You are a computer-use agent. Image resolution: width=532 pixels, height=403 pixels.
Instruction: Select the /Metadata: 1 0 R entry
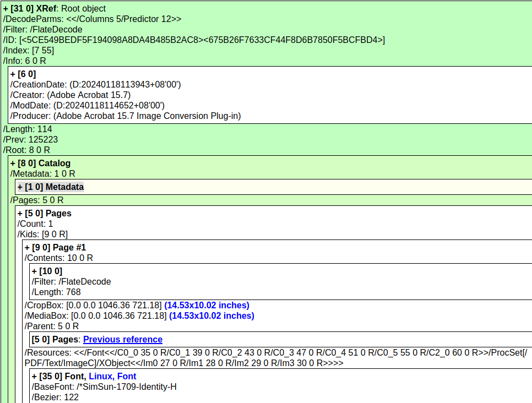42,174
